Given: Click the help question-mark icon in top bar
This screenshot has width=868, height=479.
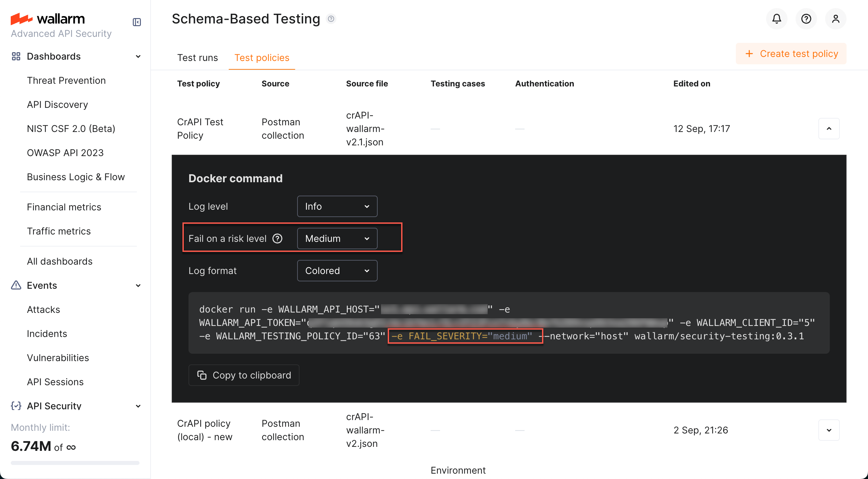Looking at the screenshot, I should (806, 19).
